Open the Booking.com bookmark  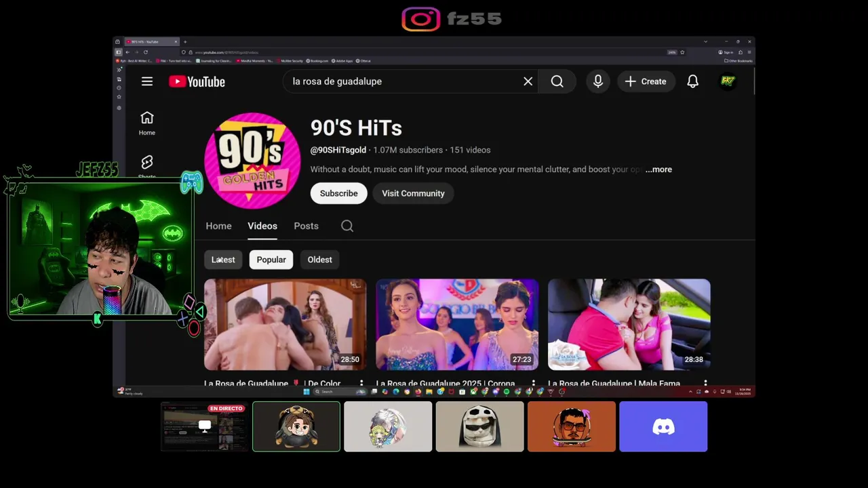317,61
